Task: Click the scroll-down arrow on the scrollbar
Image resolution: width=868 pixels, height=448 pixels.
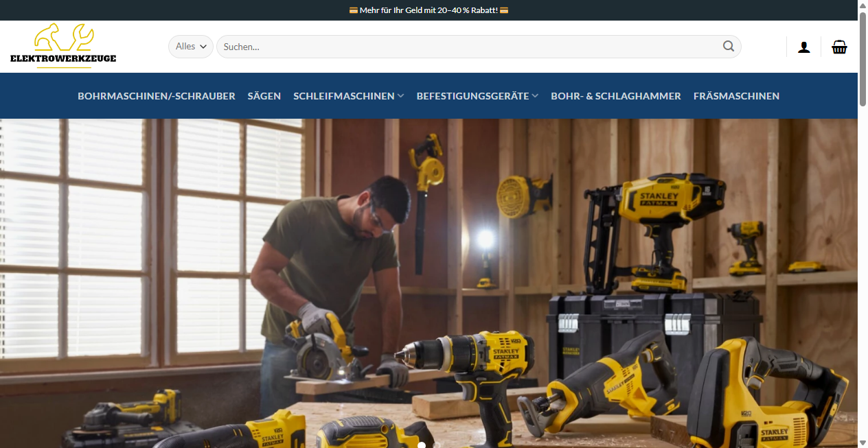Action: click(863, 443)
